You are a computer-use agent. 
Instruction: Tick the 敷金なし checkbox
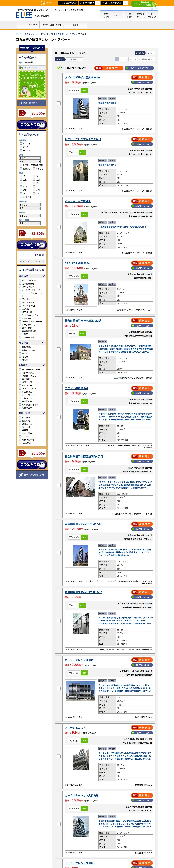[x=21, y=169]
